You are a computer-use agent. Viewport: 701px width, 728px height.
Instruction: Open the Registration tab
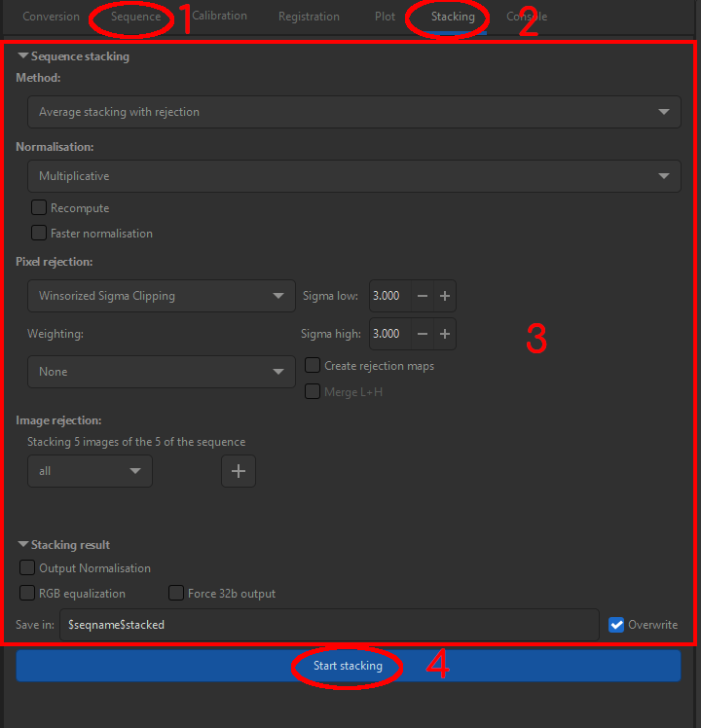pos(309,17)
